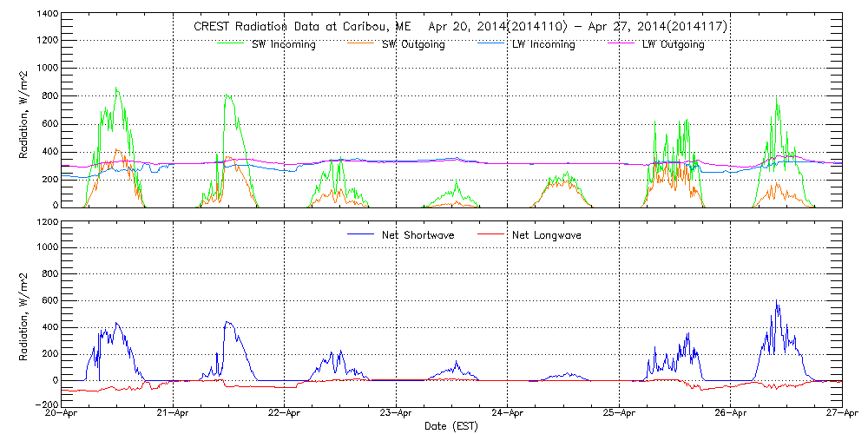Click the CREST Radiation Data chart title

459,27
